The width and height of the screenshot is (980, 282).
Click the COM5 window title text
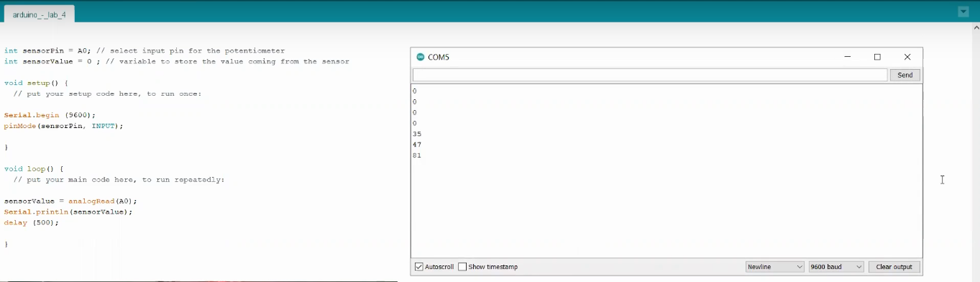pyautogui.click(x=439, y=57)
